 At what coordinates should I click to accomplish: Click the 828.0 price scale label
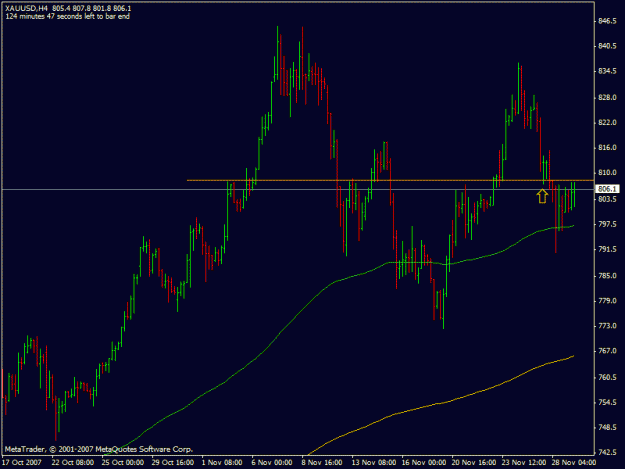point(607,98)
